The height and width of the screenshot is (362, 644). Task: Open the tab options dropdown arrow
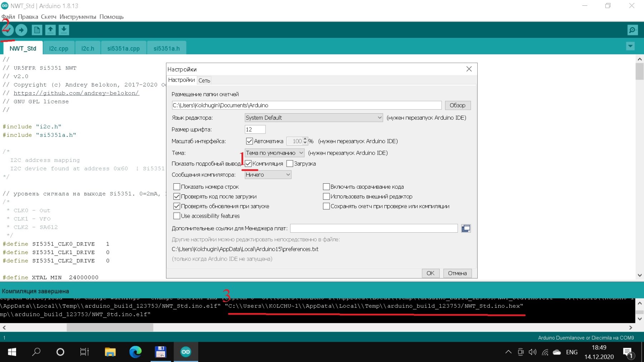tap(630, 46)
